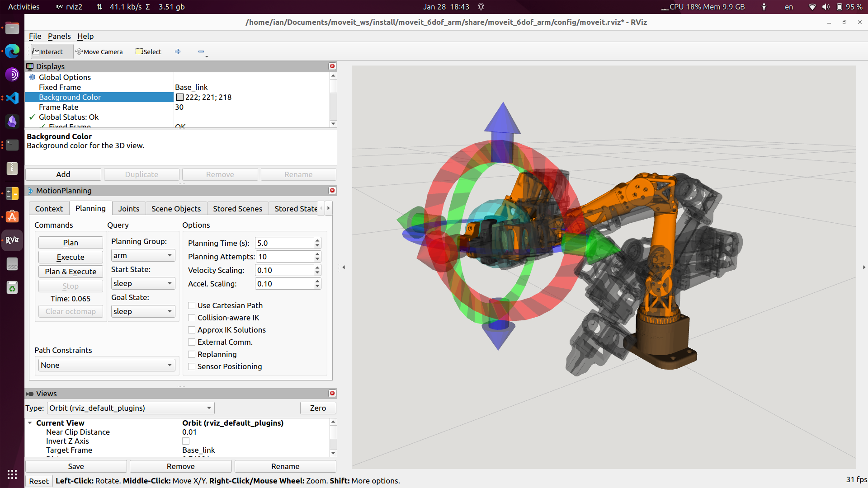Open the Panels menu
Screen dimensions: 868x488
click(59, 36)
